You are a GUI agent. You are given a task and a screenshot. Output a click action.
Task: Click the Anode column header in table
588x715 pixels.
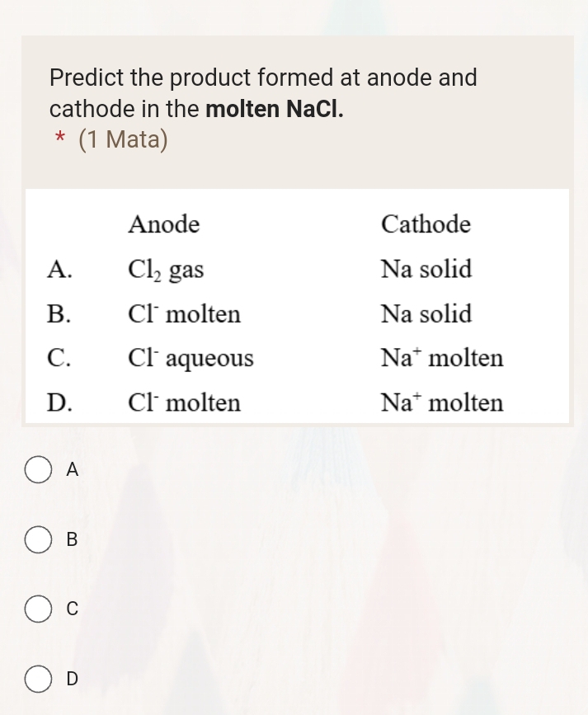coord(163,224)
